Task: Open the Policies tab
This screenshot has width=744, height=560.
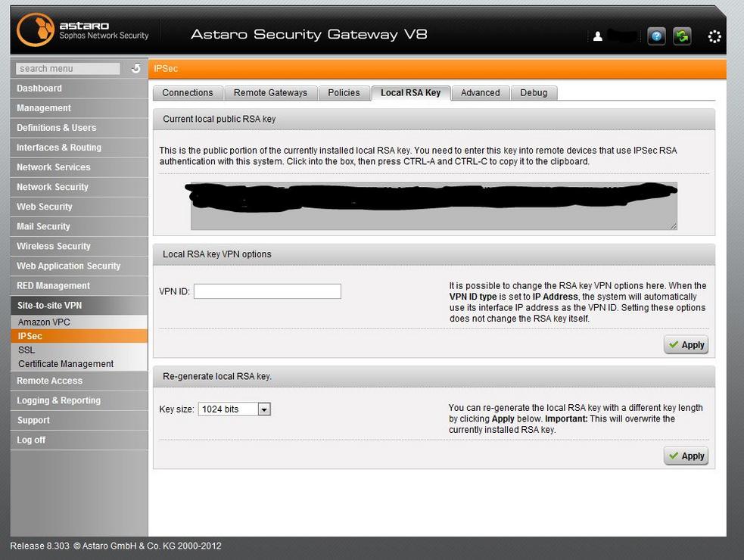Action: click(x=344, y=92)
